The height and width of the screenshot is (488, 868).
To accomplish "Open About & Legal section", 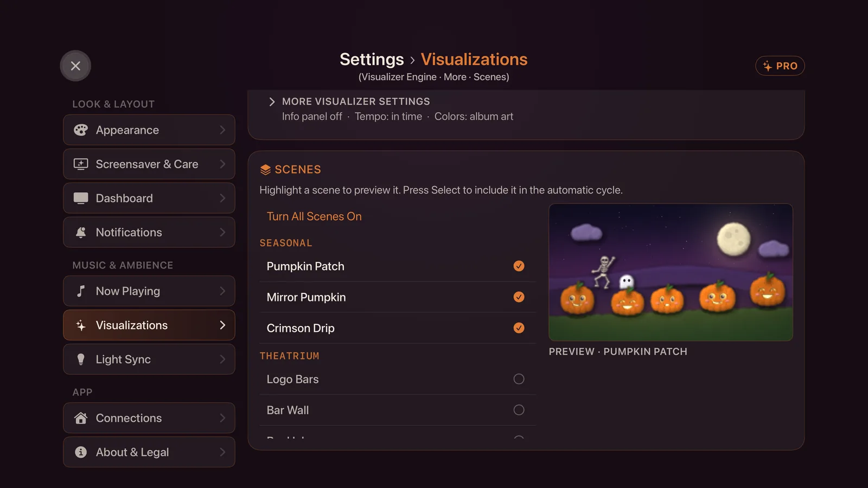I will click(149, 452).
